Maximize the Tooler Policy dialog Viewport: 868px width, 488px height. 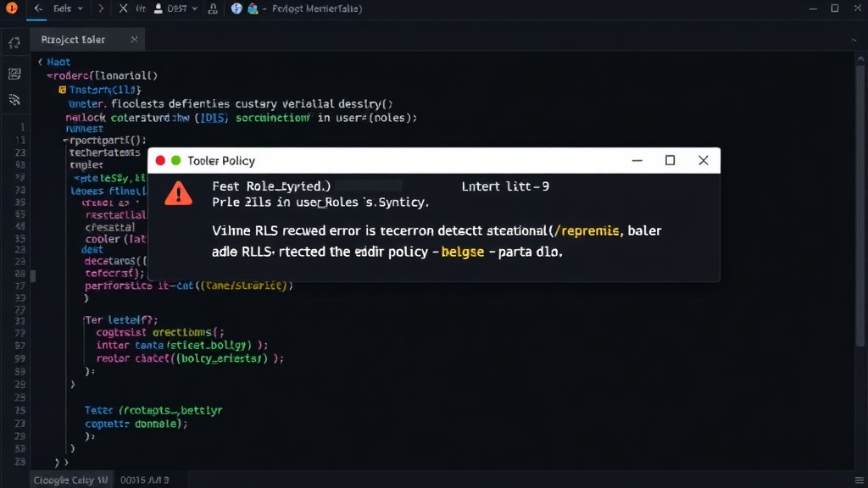[670, 160]
